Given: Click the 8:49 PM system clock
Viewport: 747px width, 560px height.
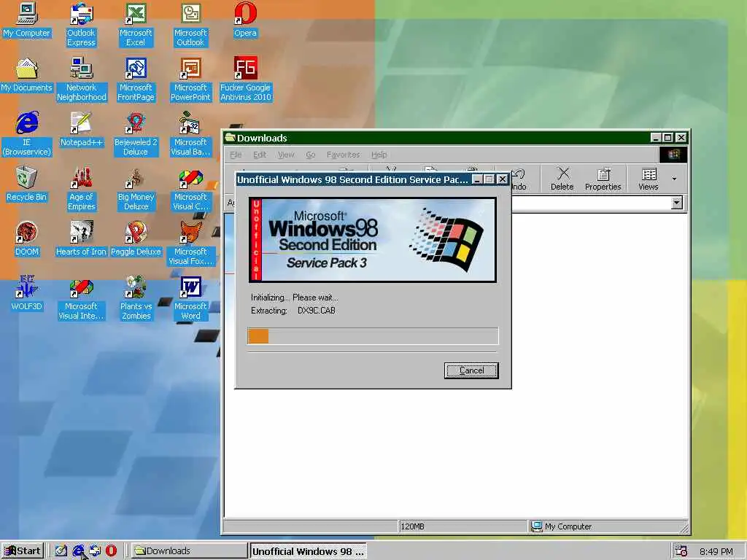Looking at the screenshot, I should click(716, 551).
